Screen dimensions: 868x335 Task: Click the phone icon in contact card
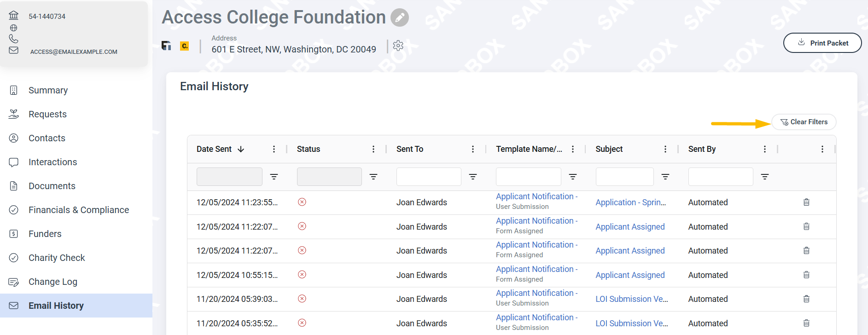[x=14, y=39]
